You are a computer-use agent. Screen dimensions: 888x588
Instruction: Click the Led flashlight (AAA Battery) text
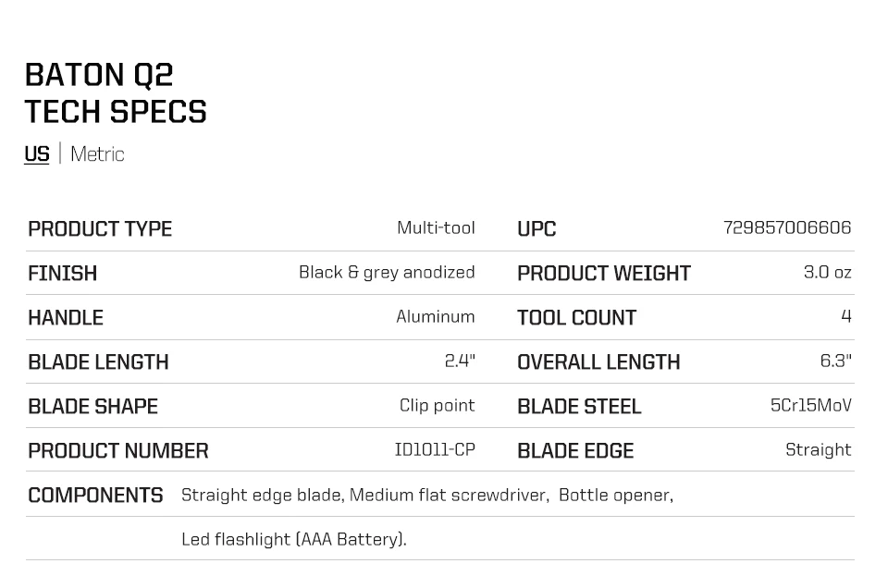click(x=294, y=539)
